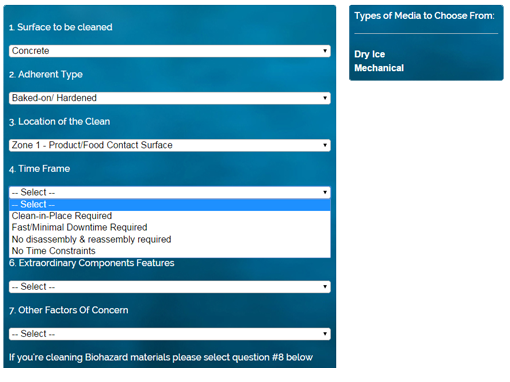Open the Other Factors Of Concern dropdown

170,334
